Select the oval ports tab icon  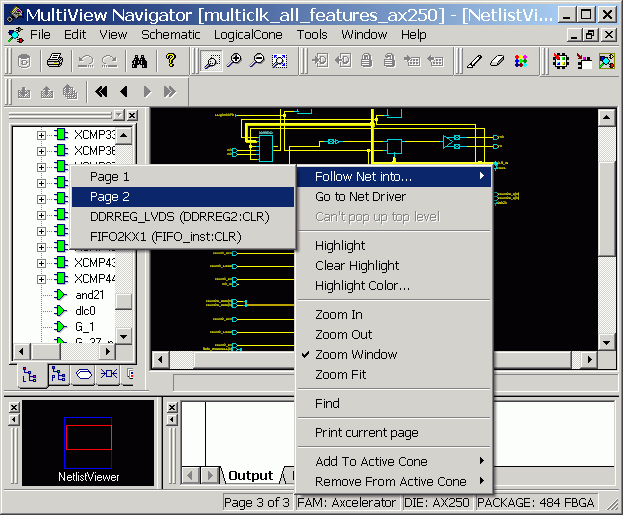pos(83,374)
